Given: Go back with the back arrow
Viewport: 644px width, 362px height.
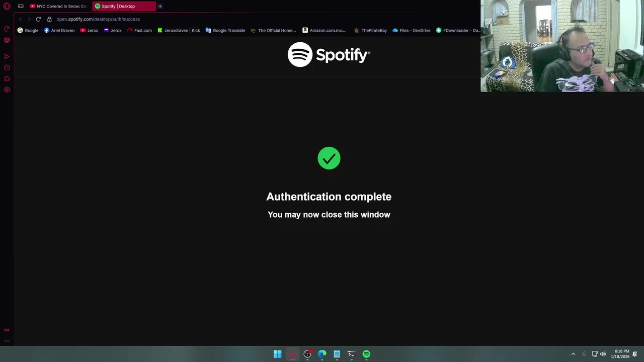Looking at the screenshot, I should click(21, 19).
